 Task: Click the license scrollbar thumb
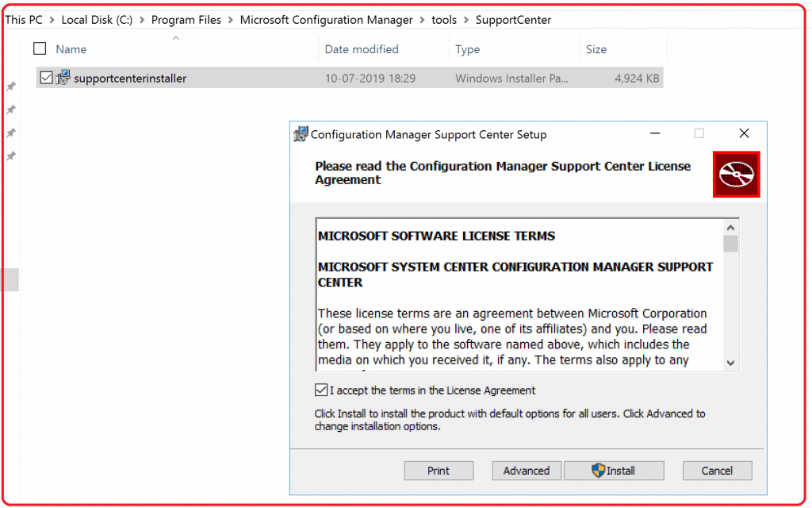point(730,244)
